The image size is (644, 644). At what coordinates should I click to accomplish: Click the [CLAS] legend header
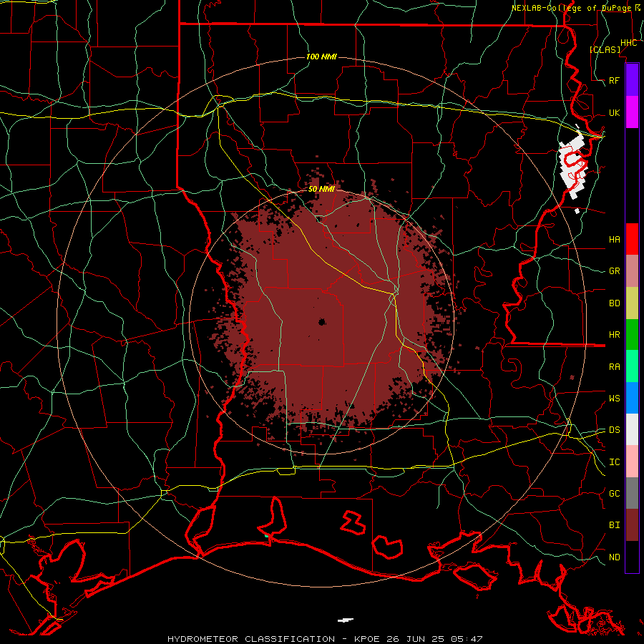click(605, 49)
